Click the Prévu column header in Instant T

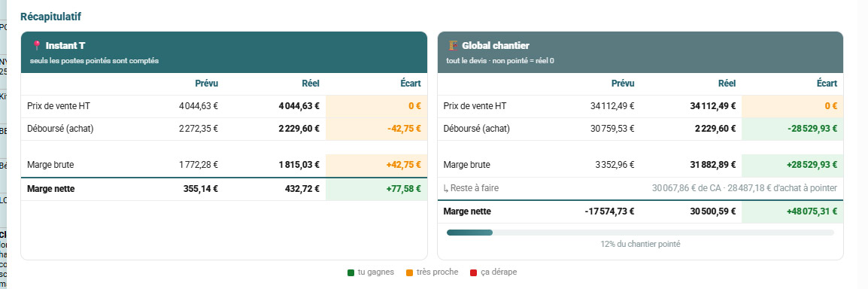pos(207,84)
